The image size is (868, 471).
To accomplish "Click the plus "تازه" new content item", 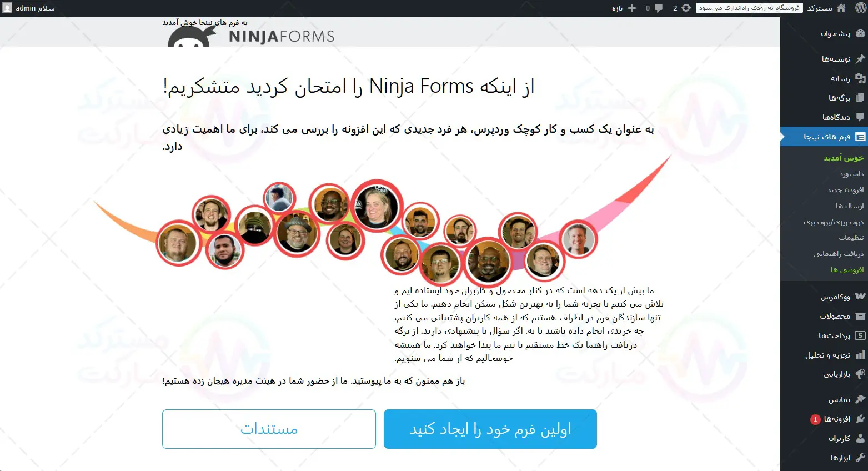I will click(624, 8).
